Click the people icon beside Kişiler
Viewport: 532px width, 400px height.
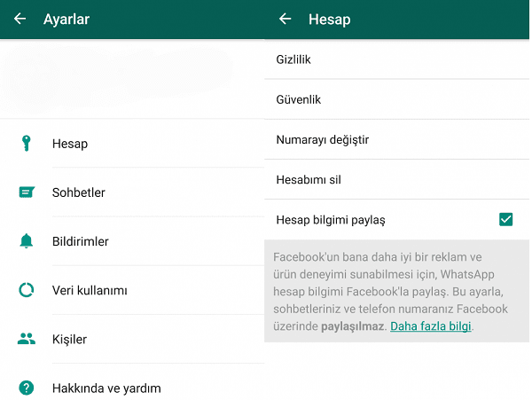click(x=27, y=339)
